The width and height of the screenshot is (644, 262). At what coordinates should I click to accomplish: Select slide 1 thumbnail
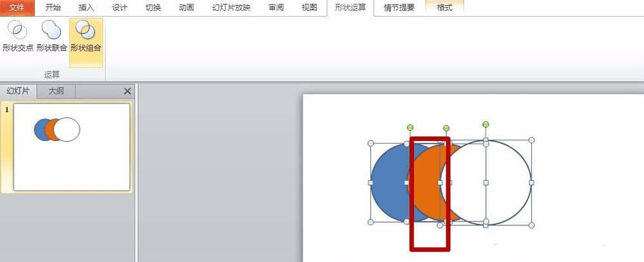click(72, 147)
